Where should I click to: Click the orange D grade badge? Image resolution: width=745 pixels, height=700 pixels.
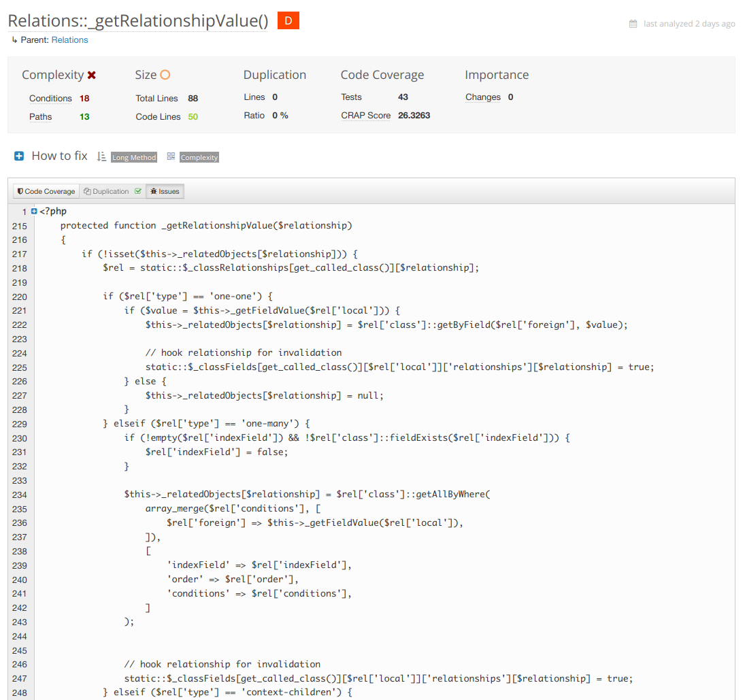click(x=288, y=21)
